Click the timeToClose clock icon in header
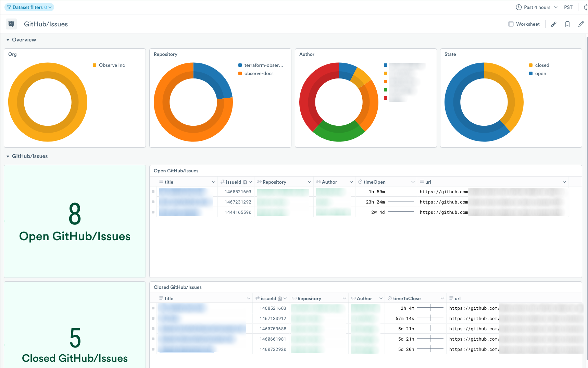Image resolution: width=588 pixels, height=368 pixels. 390,298
